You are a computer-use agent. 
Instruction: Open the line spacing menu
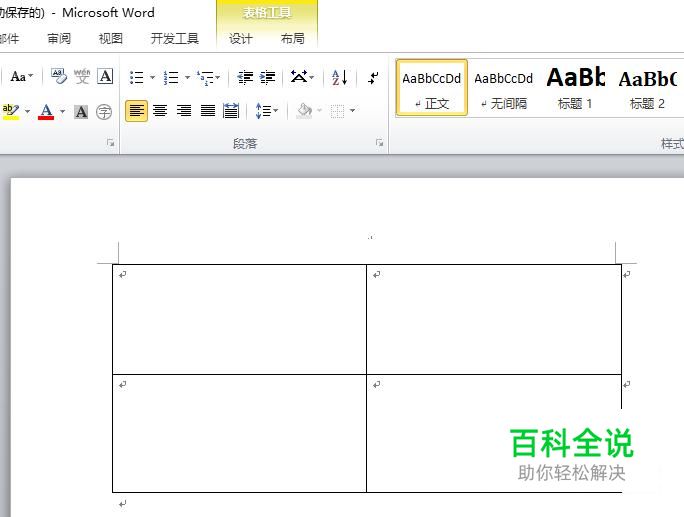(267, 111)
